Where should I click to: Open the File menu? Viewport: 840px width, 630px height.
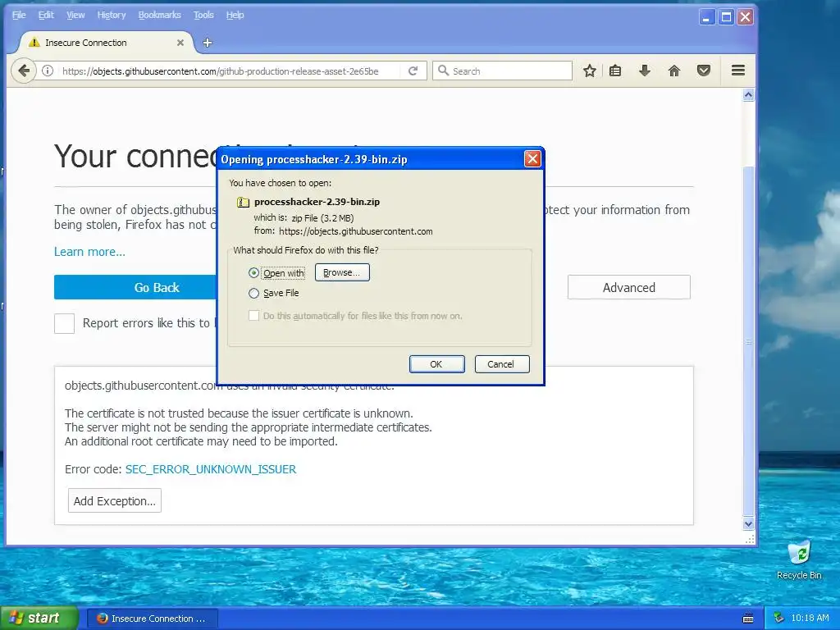point(19,15)
